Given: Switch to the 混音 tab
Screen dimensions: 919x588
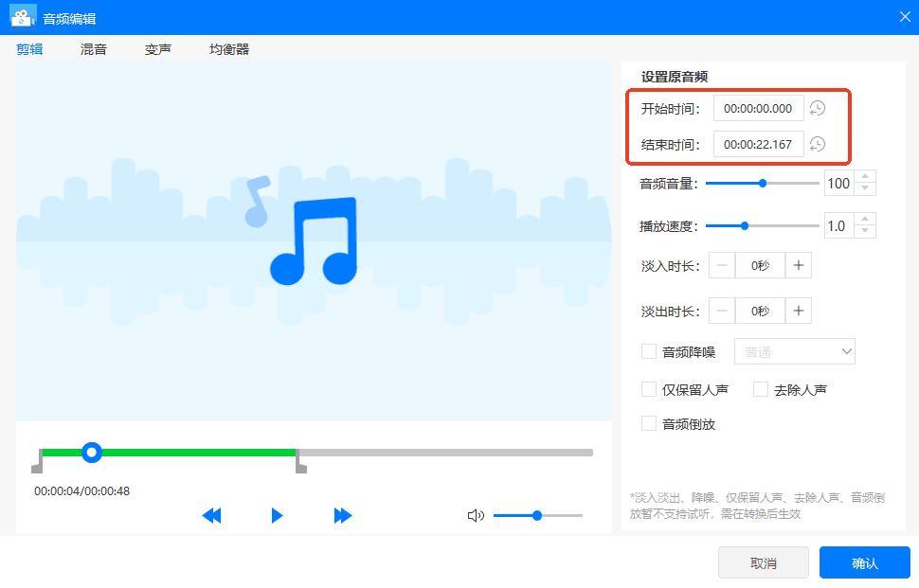Looking at the screenshot, I should (x=94, y=49).
